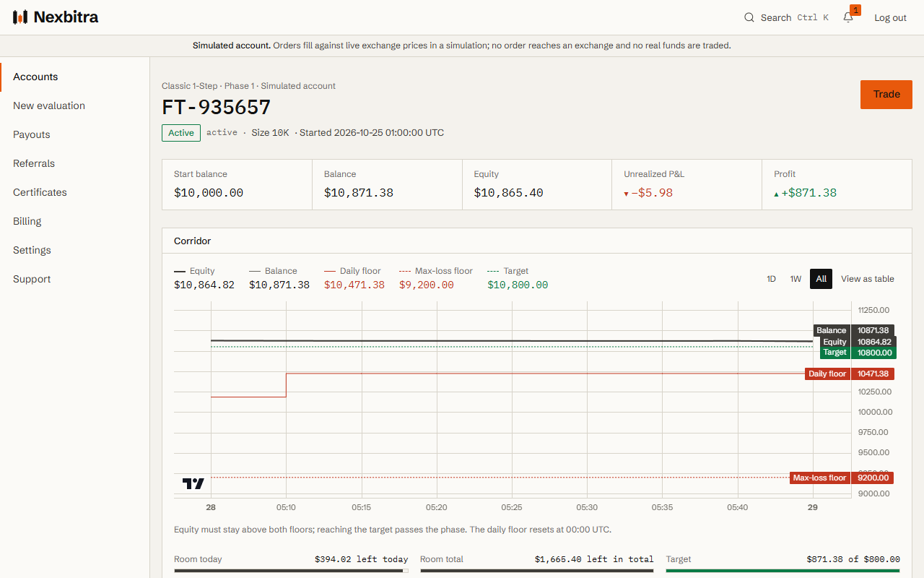924x578 pixels.
Task: Open Settings from the sidebar
Action: pyautogui.click(x=75, y=250)
